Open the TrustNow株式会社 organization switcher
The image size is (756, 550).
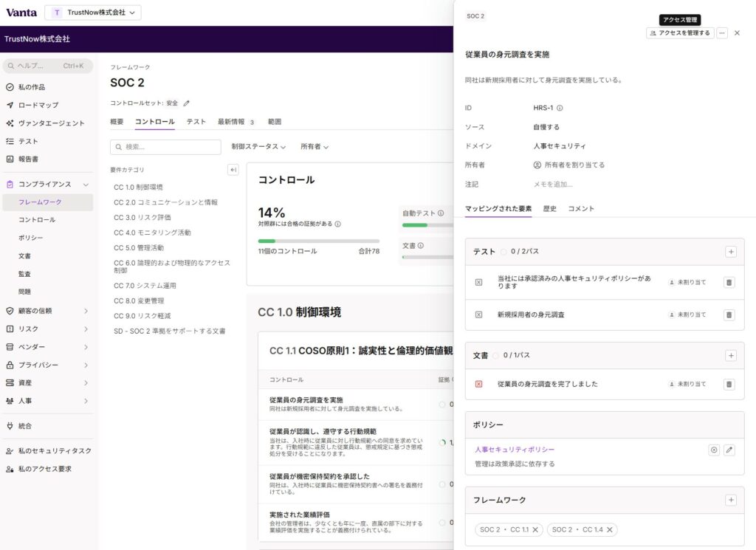(92, 13)
